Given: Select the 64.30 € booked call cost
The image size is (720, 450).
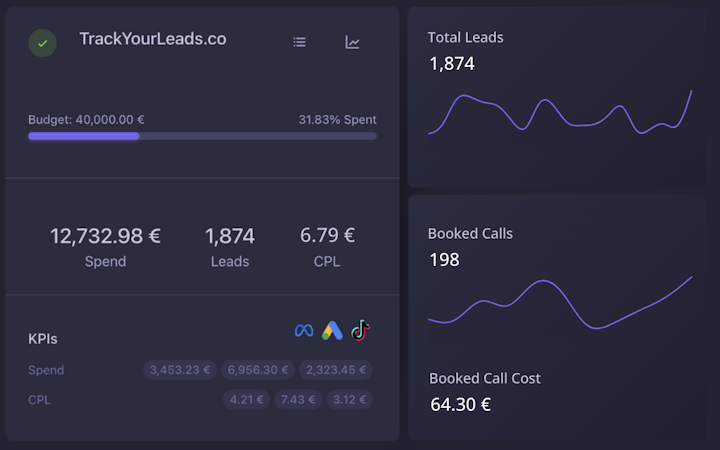Looking at the screenshot, I should point(461,405).
